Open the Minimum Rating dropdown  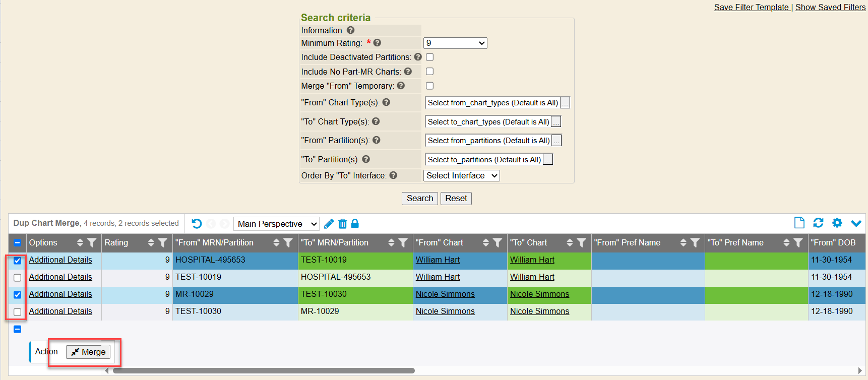click(x=455, y=43)
